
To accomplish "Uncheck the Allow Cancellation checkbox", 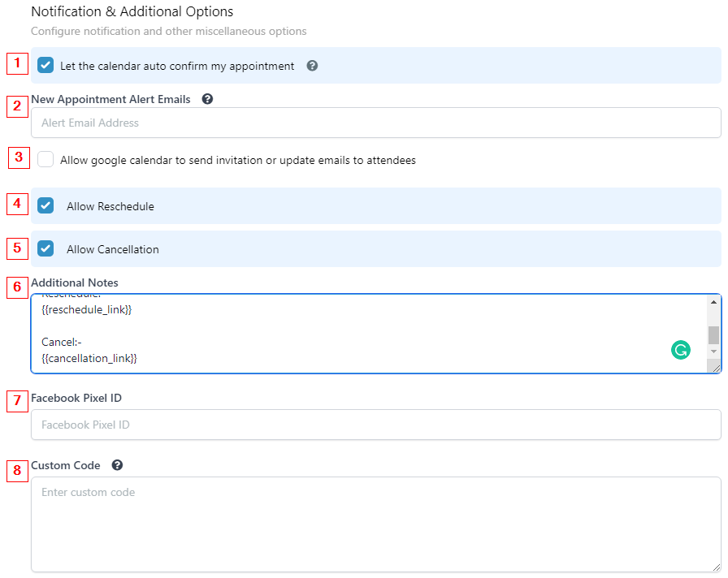I will tap(45, 249).
